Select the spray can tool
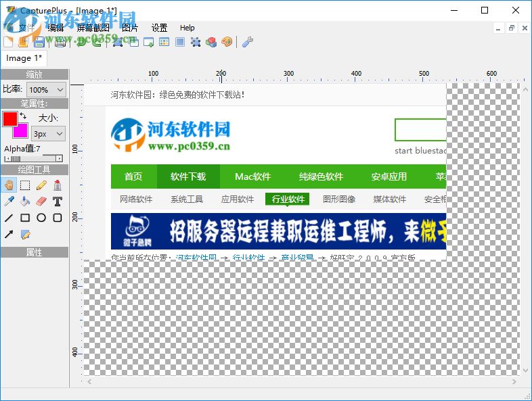532x401 pixels. pyautogui.click(x=58, y=185)
